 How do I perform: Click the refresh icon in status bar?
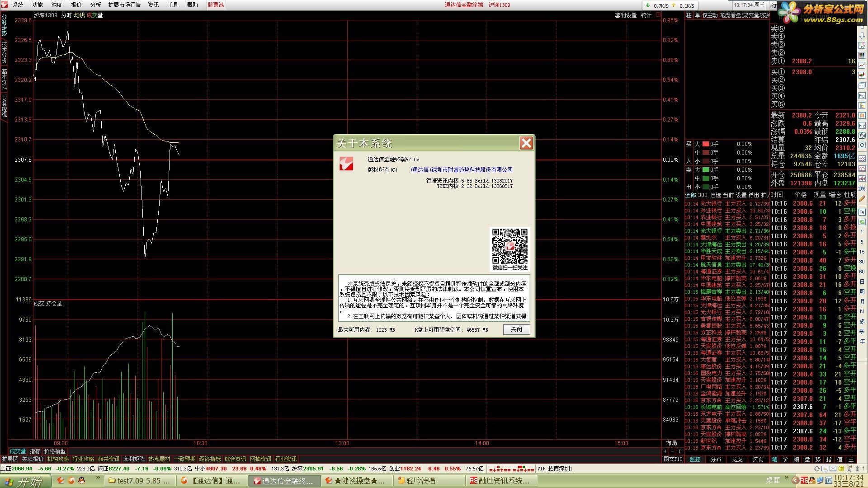pos(817,469)
